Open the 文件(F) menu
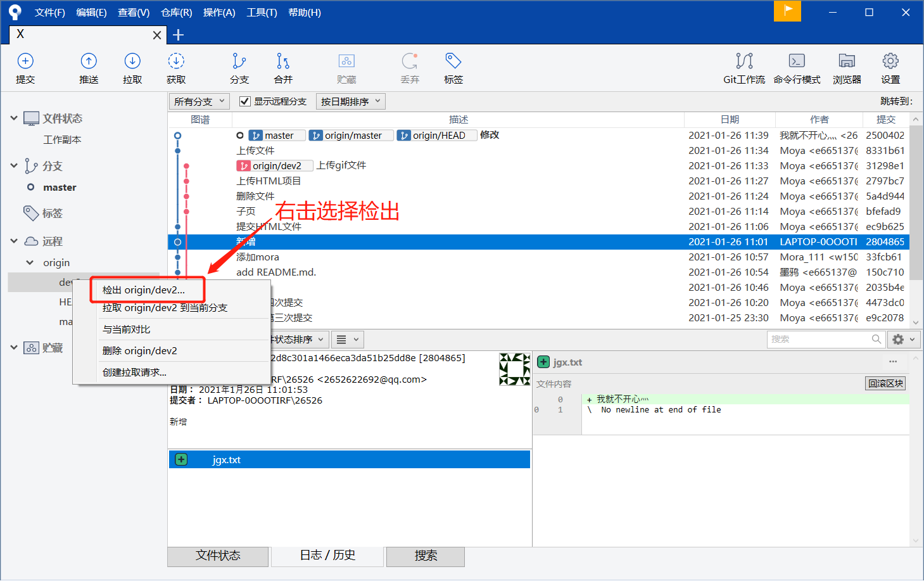Screen dimensions: 924x581 coord(49,12)
